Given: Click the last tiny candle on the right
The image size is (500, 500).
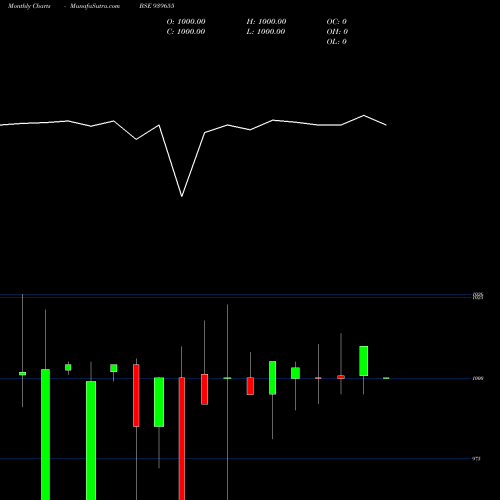Looking at the screenshot, I should click(x=386, y=378).
